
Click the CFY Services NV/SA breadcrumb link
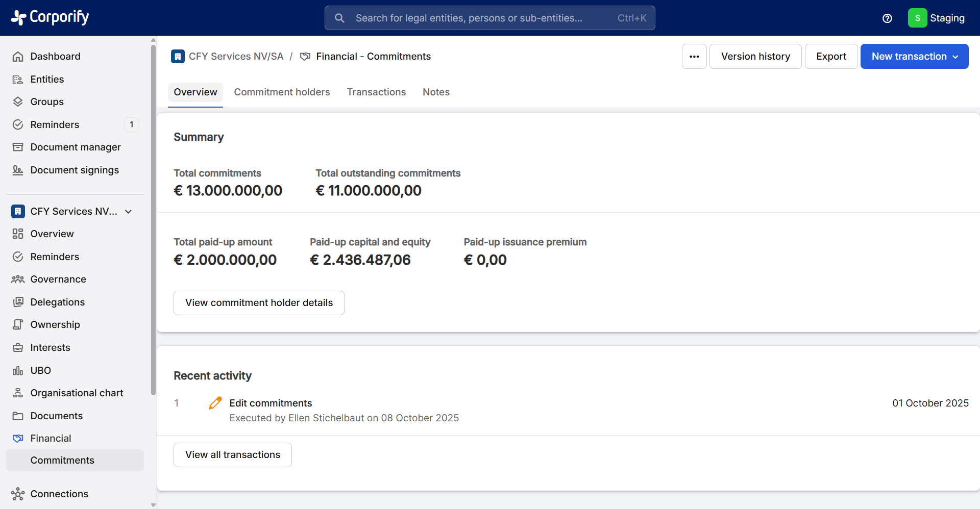236,57
